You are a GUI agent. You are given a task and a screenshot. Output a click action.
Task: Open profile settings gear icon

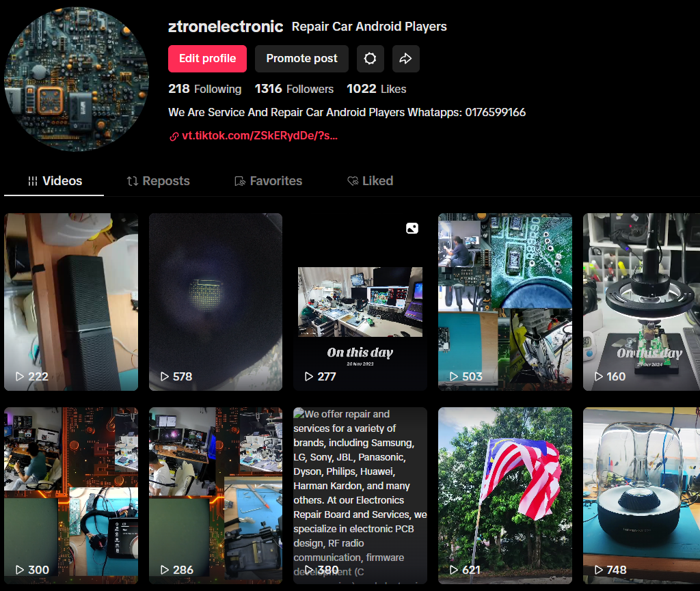(370, 59)
